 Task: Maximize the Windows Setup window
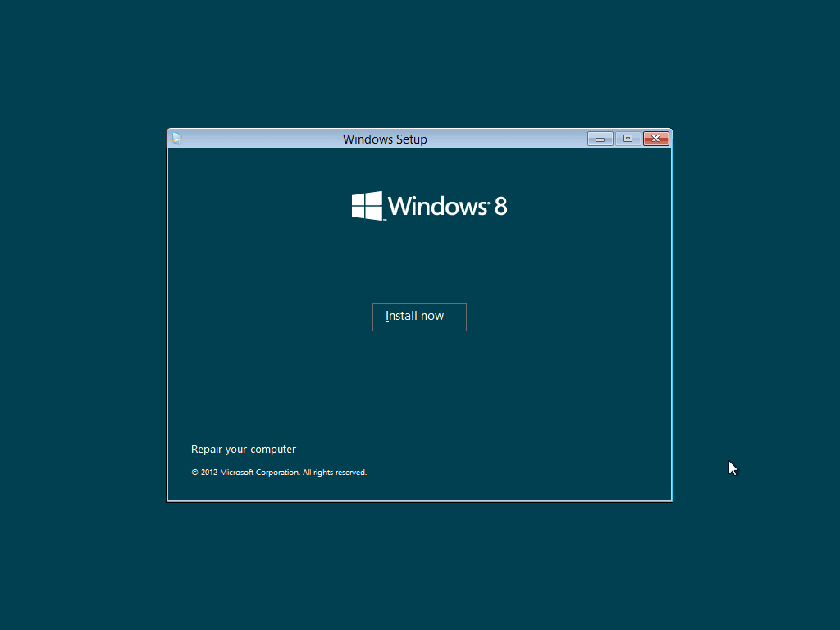tap(628, 139)
